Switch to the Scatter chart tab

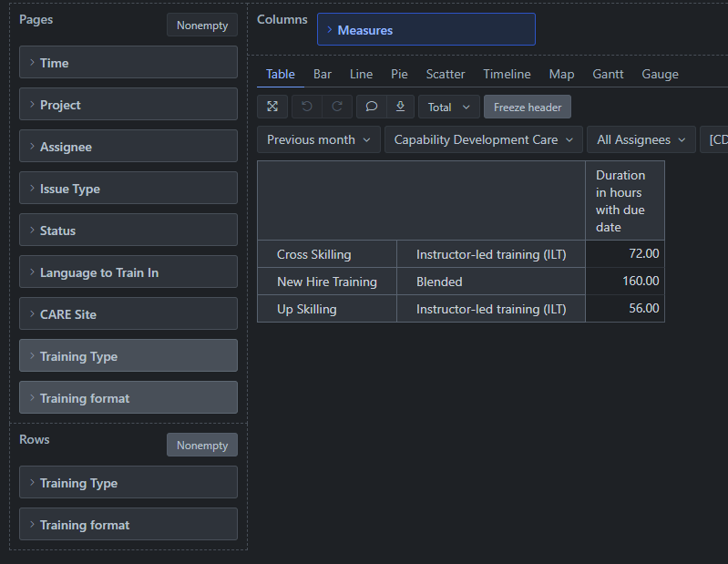(446, 75)
